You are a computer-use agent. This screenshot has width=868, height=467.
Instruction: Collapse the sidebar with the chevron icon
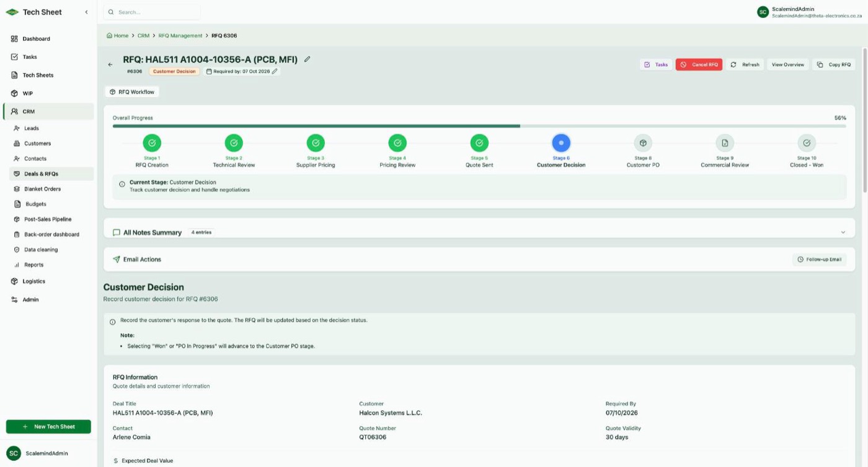(86, 12)
